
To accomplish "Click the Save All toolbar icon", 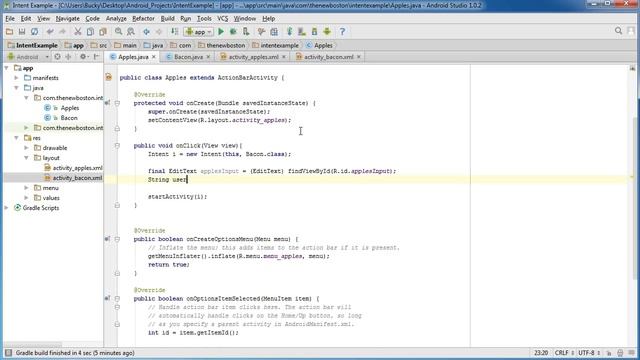I will point(22,31).
